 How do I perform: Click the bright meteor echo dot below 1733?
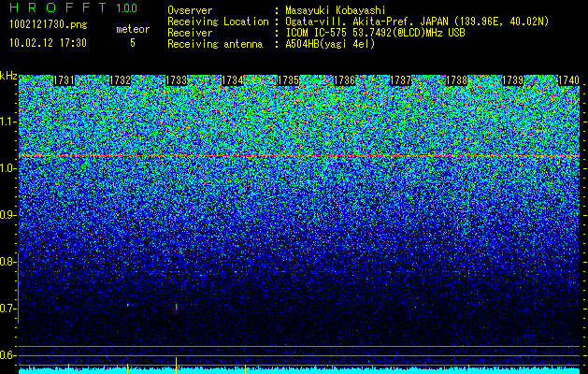pos(177,307)
